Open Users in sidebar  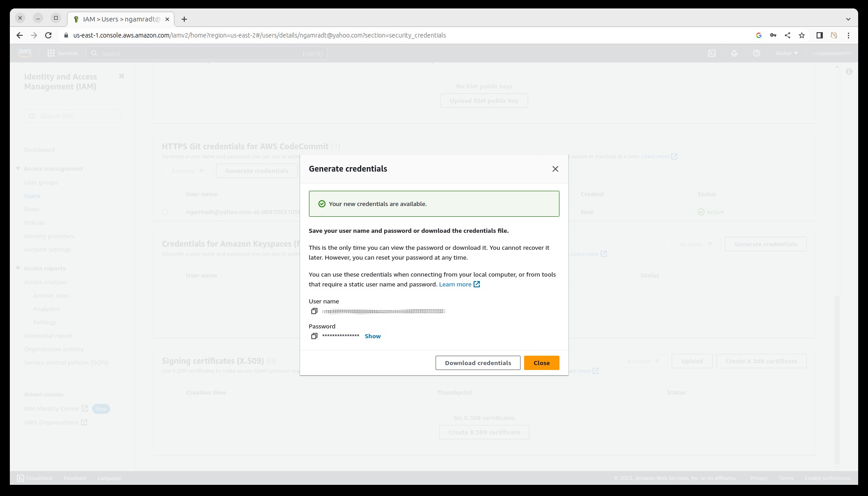[32, 196]
